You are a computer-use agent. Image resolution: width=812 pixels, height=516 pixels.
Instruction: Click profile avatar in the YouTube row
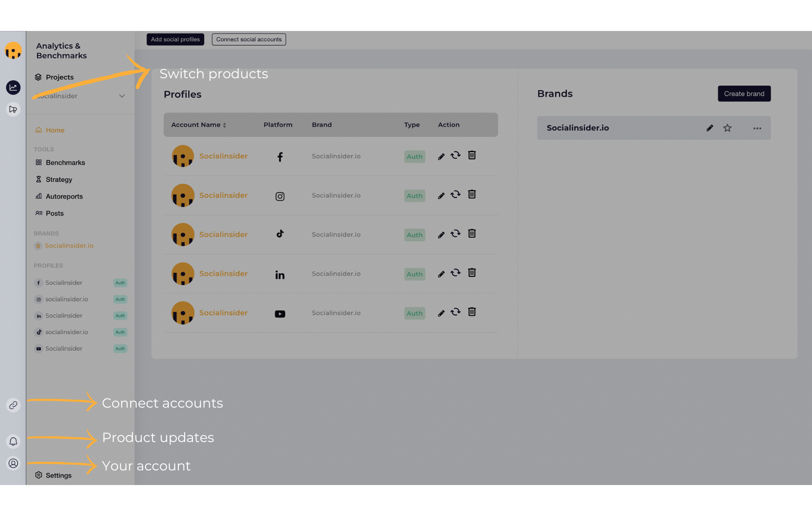tap(183, 313)
